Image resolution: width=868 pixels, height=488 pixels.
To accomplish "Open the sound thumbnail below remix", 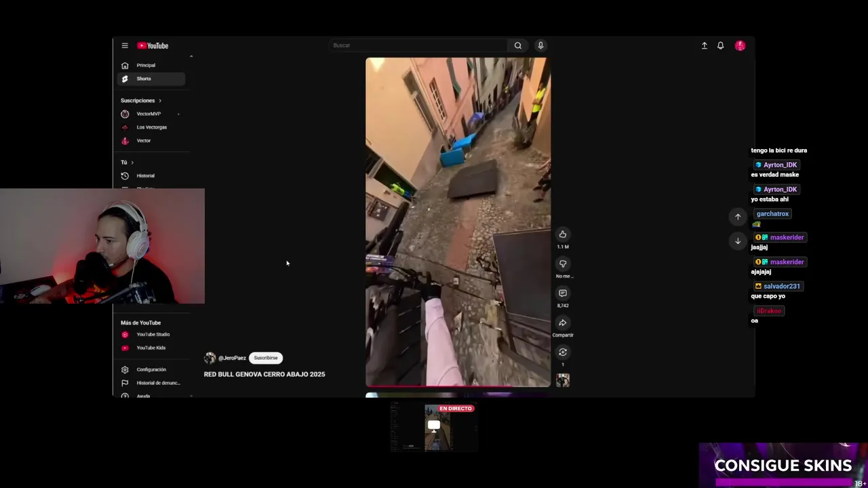I will (563, 380).
